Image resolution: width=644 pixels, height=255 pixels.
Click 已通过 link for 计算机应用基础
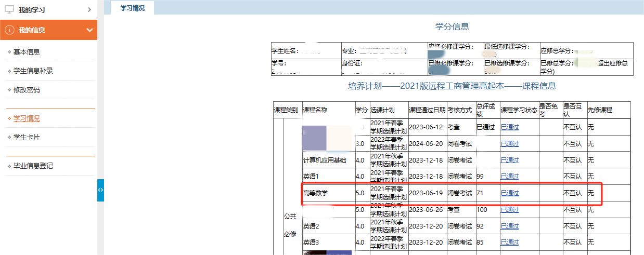[x=509, y=160]
